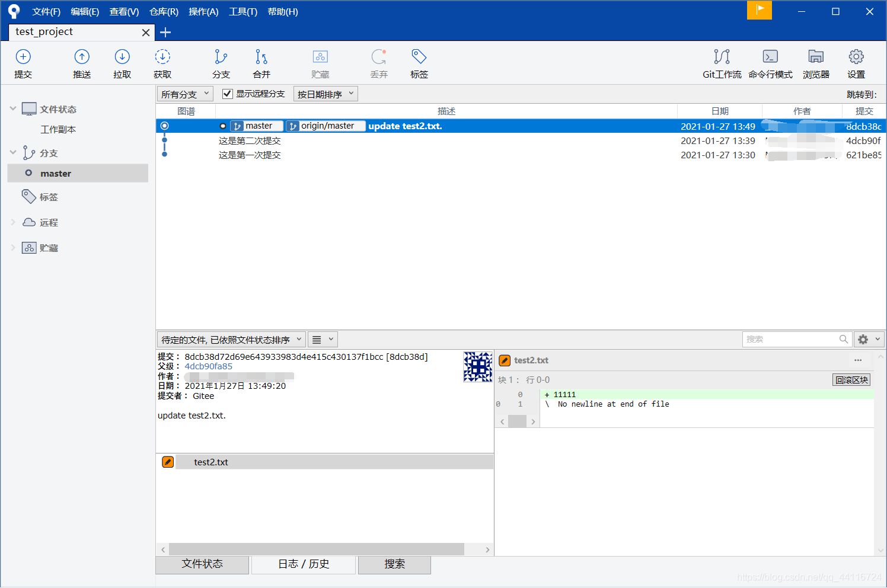Switch to the 日志 / 历史 bottom tab
The width and height of the screenshot is (887, 588).
click(304, 564)
